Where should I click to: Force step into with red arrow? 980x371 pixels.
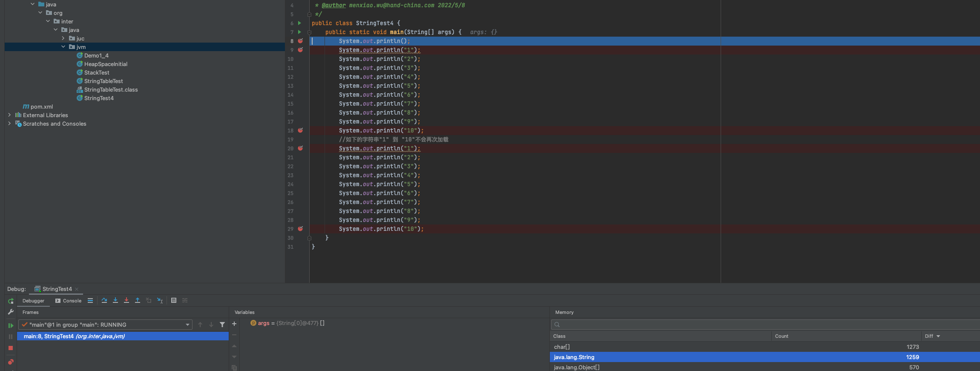126,300
